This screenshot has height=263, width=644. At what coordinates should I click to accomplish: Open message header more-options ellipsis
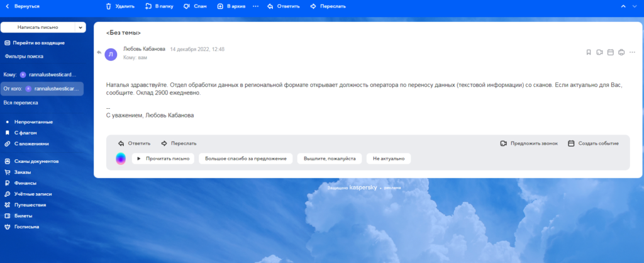[x=632, y=52]
